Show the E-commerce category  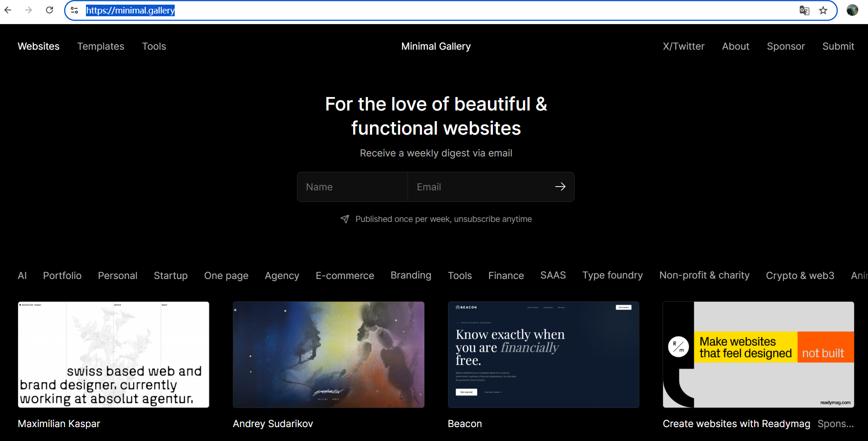coord(345,276)
